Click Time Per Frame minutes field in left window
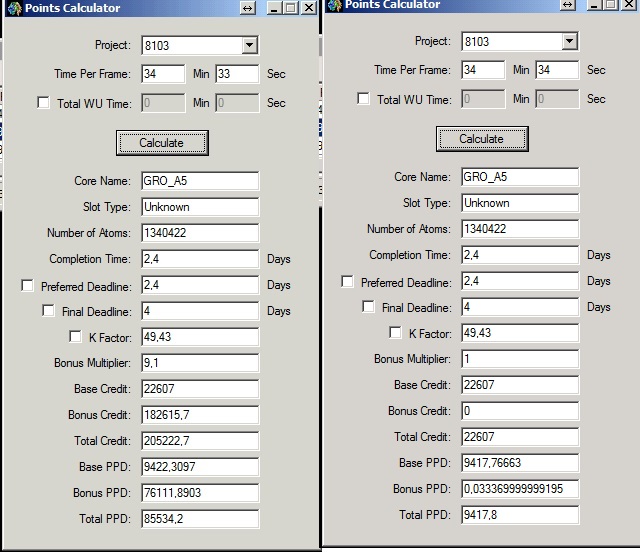 coord(163,74)
